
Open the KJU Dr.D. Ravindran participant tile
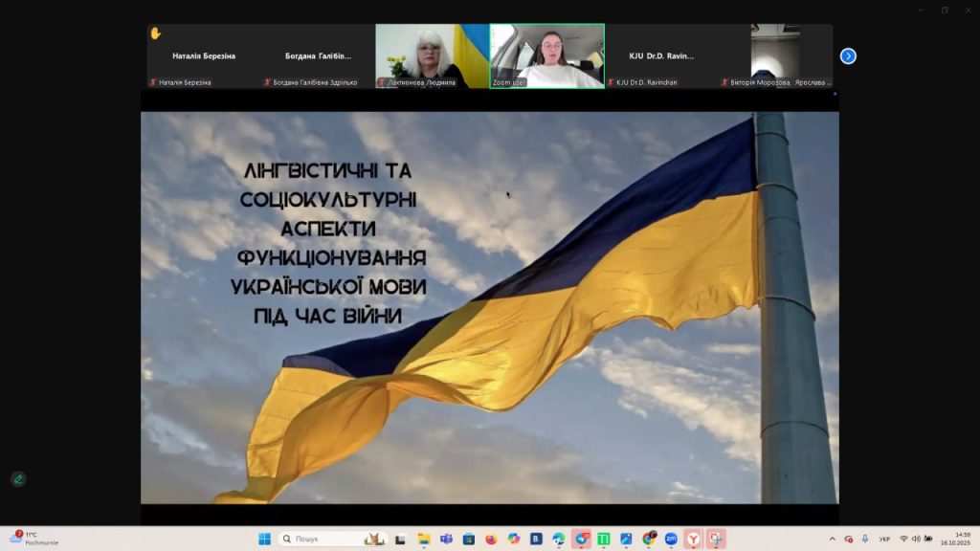tap(661, 56)
